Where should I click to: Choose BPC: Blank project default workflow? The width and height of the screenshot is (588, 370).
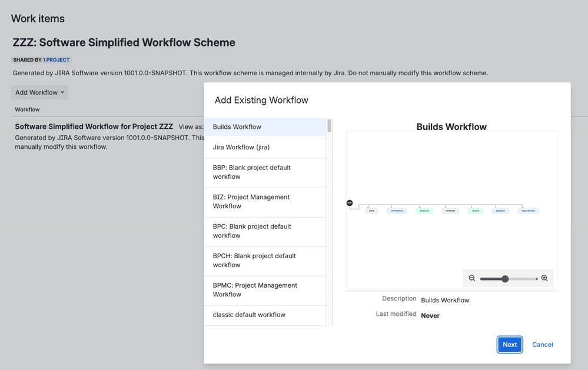[265, 231]
